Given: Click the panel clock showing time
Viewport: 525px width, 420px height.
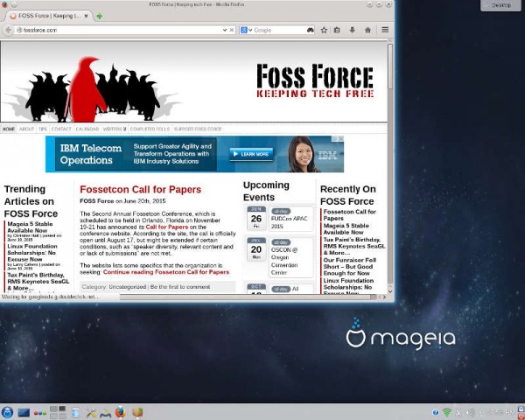Looking at the screenshot, I should pos(500,412).
